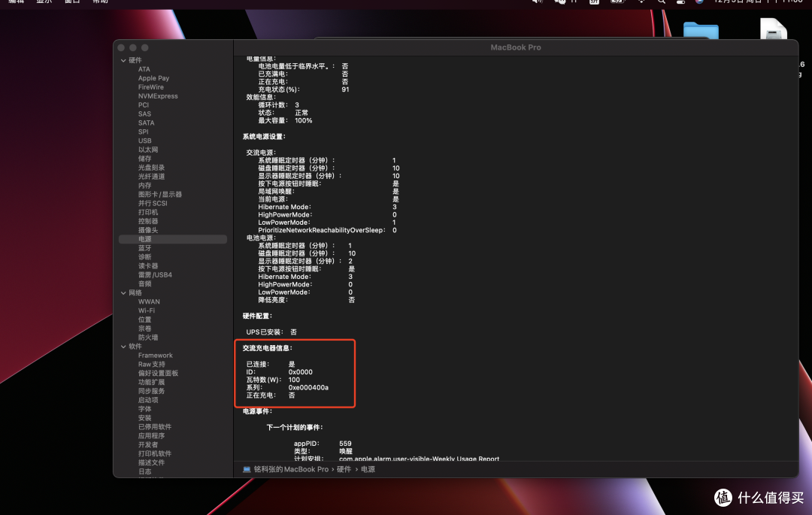The width and height of the screenshot is (812, 515).
Task: Select Apple Pay in the sidebar
Action: (153, 78)
